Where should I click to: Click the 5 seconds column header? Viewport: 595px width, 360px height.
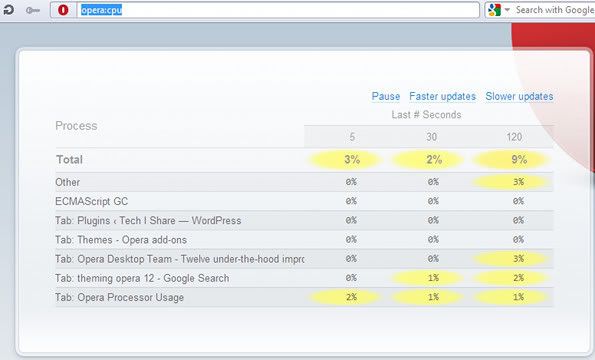(x=352, y=137)
